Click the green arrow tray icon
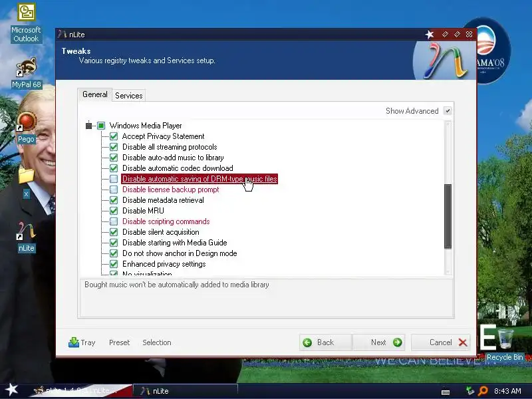The width and height of the screenshot is (532, 399). pos(470,391)
